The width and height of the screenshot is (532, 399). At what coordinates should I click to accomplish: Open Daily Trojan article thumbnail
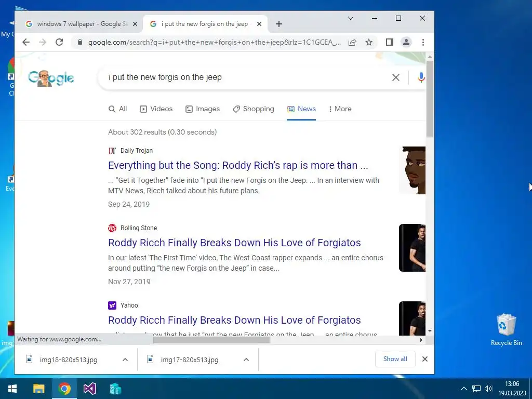pos(412,170)
